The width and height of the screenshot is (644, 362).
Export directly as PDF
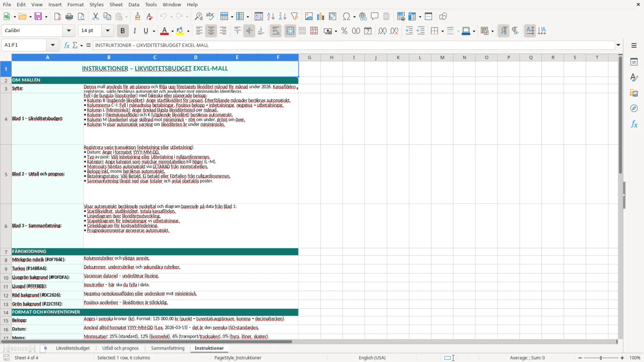[57, 17]
